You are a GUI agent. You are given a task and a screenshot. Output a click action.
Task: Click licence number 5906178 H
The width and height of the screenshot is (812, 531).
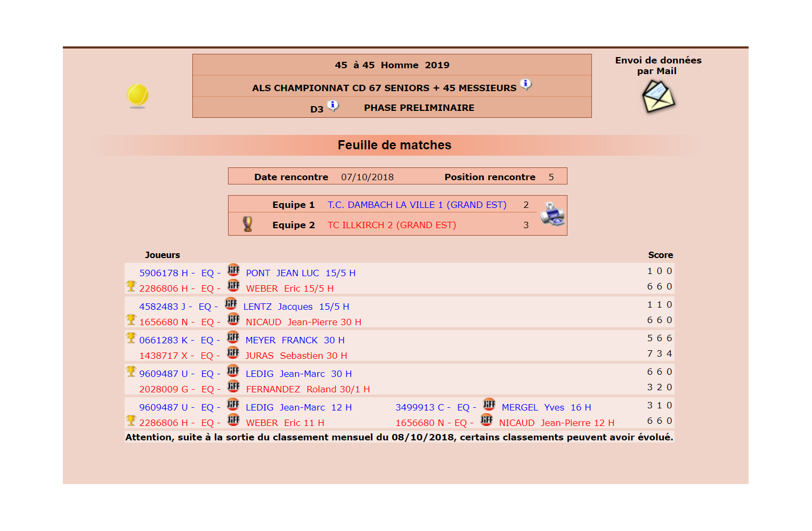click(x=164, y=273)
